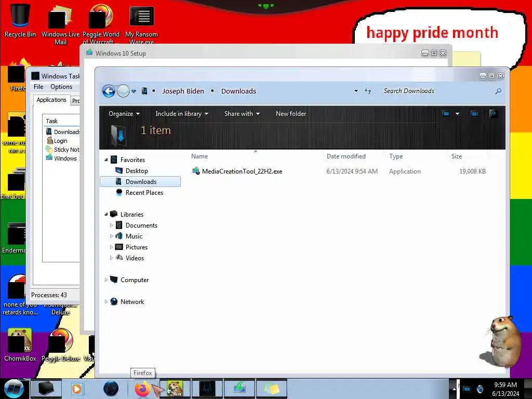Switch to ChomikBox on taskbar
The height and width of the screenshot is (399, 532).
(x=175, y=389)
